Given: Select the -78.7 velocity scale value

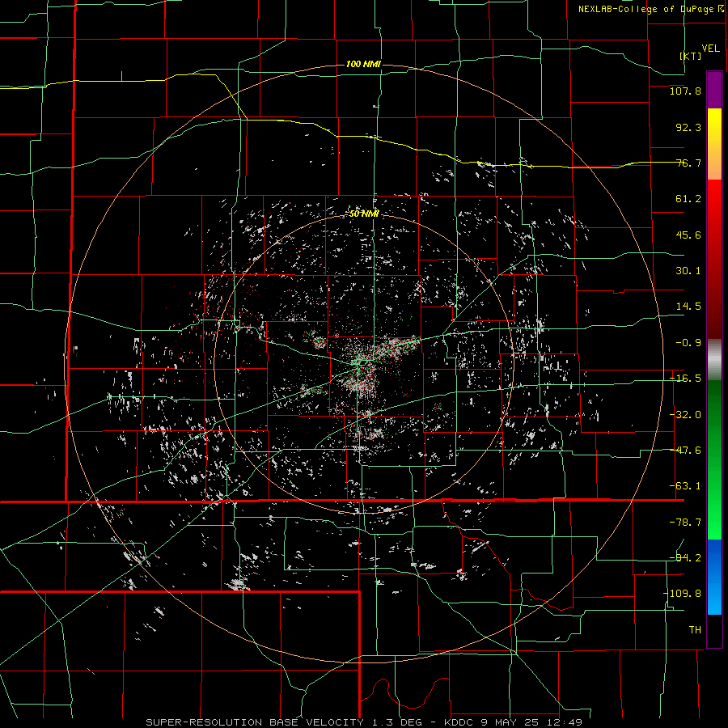Looking at the screenshot, I should [685, 523].
